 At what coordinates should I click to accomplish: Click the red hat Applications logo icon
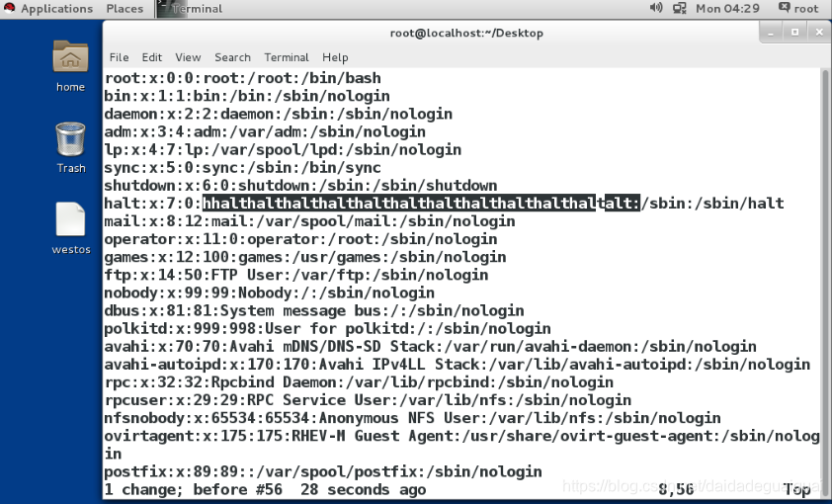[x=9, y=8]
